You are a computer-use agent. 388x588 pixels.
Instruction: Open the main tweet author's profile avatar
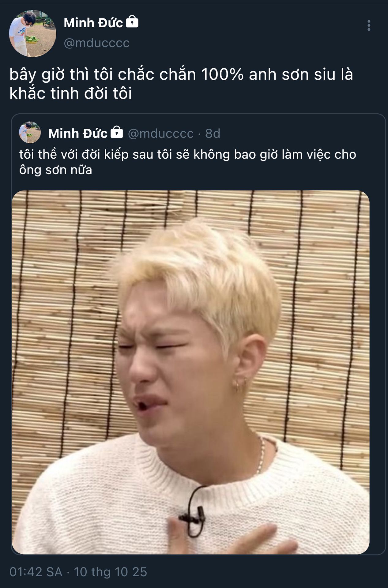[33, 33]
